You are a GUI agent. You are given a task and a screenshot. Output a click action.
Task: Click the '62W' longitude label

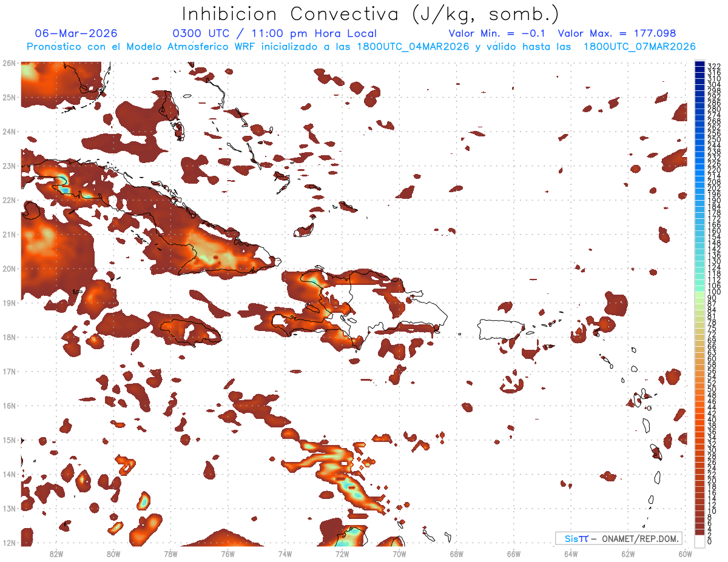click(628, 554)
